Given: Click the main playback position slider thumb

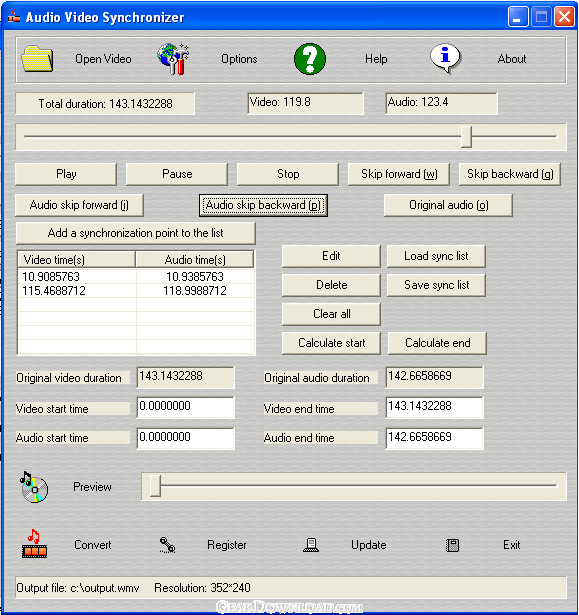Looking at the screenshot, I should coord(466,136).
